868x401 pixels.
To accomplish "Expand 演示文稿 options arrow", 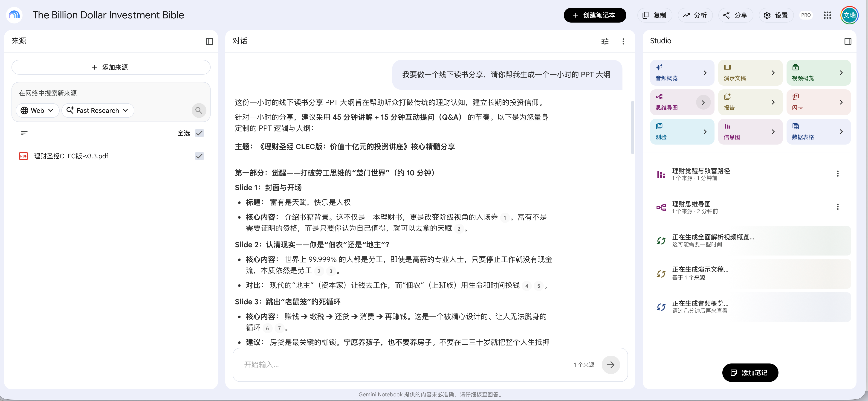I will click(x=773, y=73).
